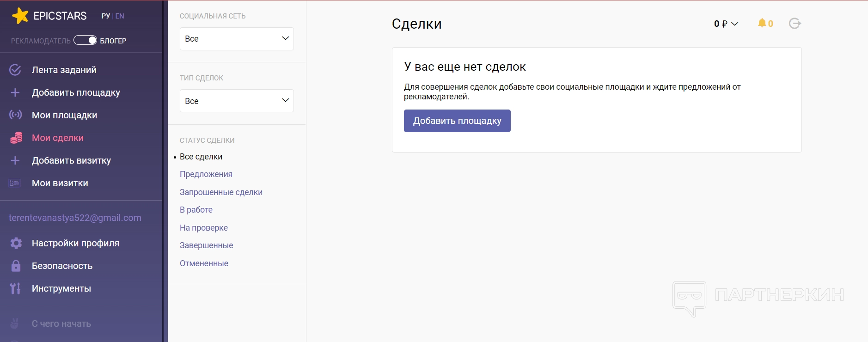Viewport: 868px width, 342px height.
Task: Click the notification bell icon
Action: click(x=762, y=23)
